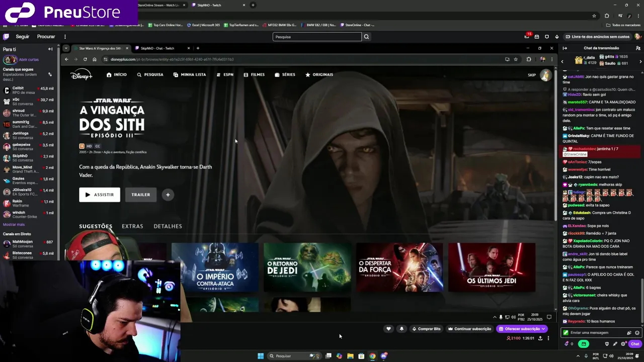Image resolution: width=644 pixels, height=362 pixels.
Task: Go back in the inner Disney+ browser
Action: coord(66,59)
